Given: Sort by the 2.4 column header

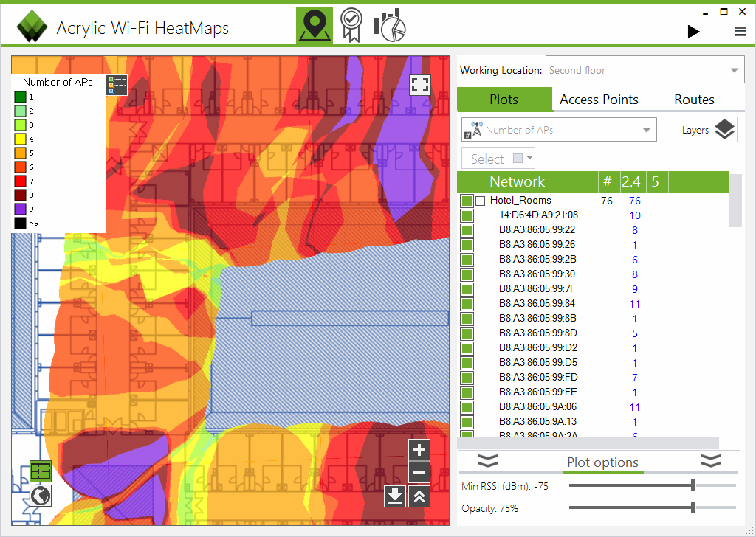Looking at the screenshot, I should 631,181.
